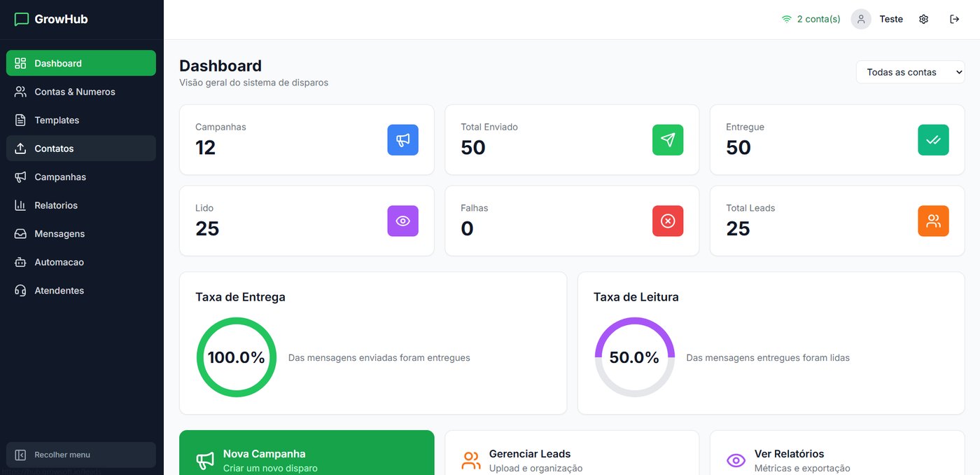Viewport: 980px width, 475px height.
Task: Click the collapse icon beside Recolher menu
Action: 20,455
